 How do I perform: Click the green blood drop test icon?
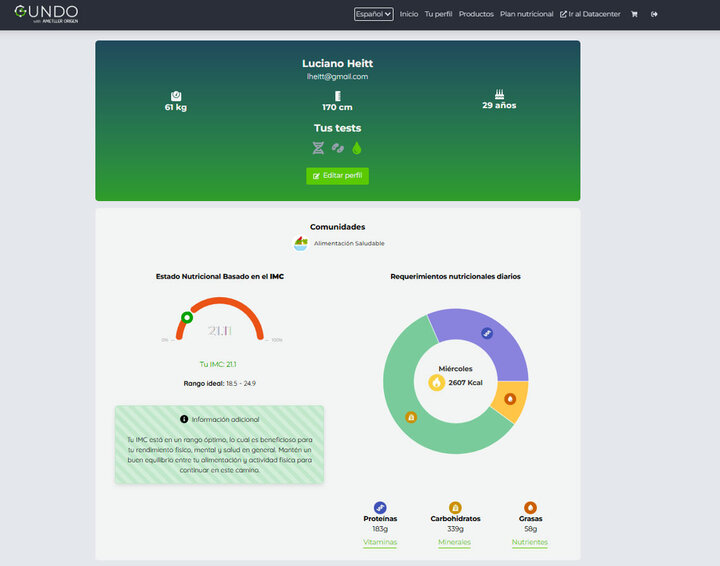(x=357, y=148)
